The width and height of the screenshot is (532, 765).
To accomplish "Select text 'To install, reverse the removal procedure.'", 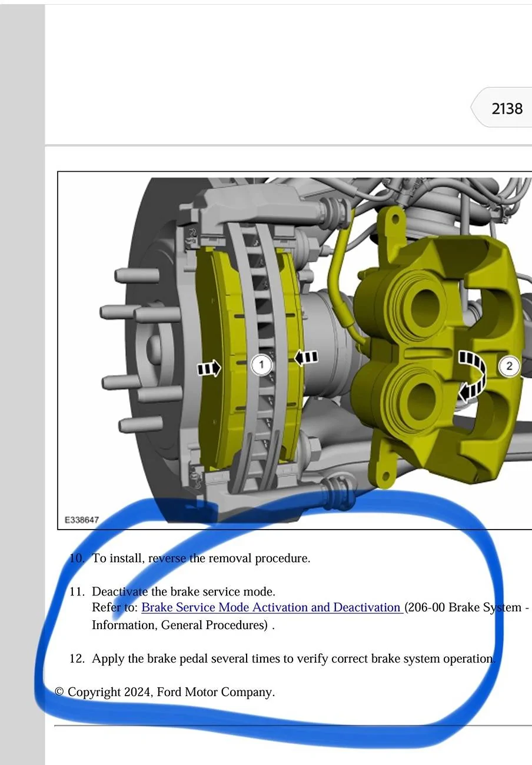I will 201,558.
